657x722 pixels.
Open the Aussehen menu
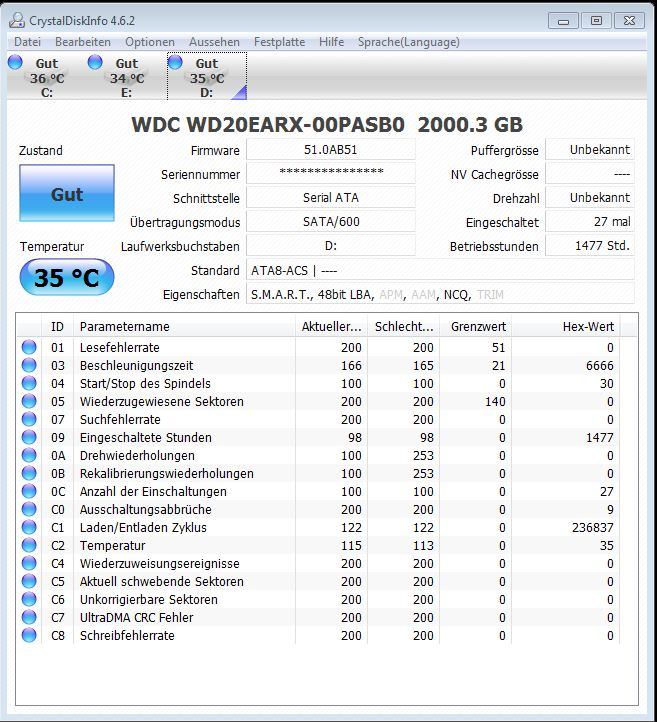(x=214, y=42)
